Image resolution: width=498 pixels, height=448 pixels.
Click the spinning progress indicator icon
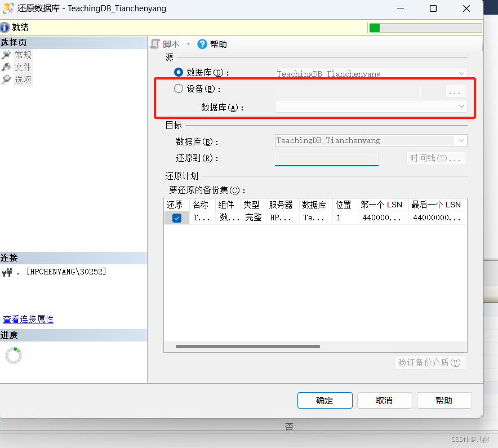pos(14,355)
